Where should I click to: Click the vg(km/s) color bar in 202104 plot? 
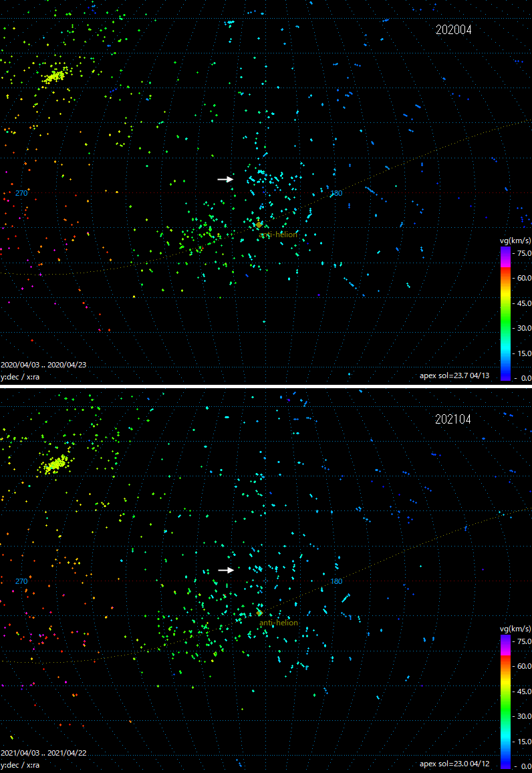pyautogui.click(x=506, y=701)
